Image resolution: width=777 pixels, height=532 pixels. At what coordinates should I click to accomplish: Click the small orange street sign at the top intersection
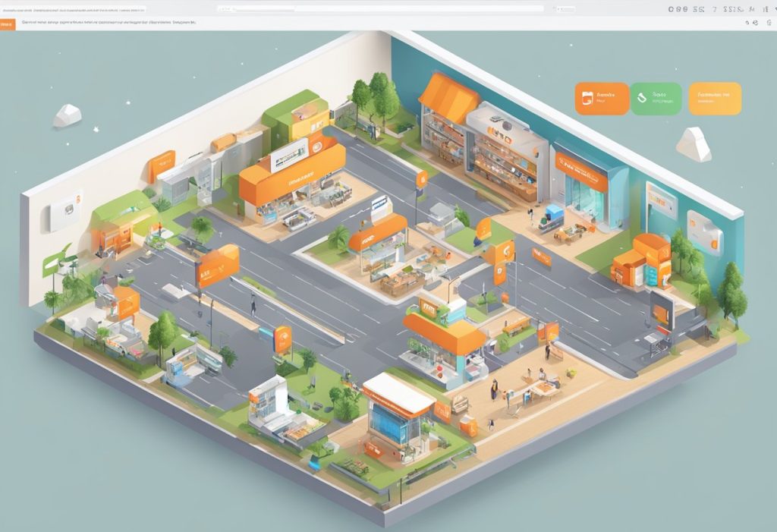[421, 179]
